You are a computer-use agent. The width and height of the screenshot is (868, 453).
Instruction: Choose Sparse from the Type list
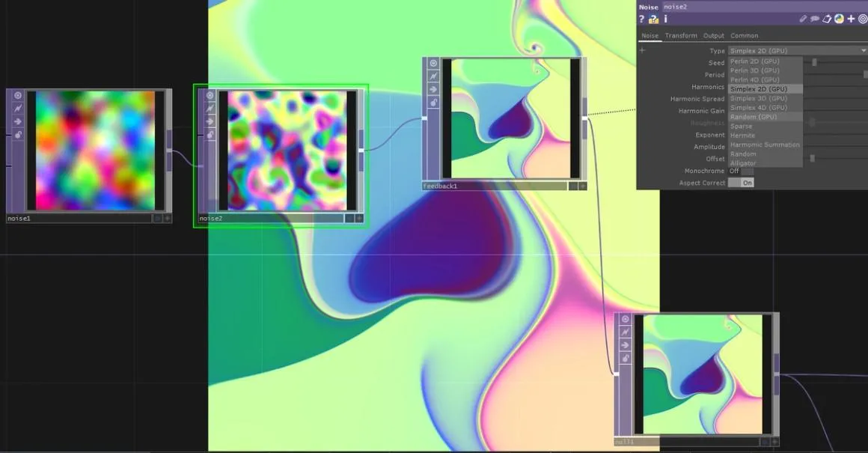pyautogui.click(x=765, y=127)
